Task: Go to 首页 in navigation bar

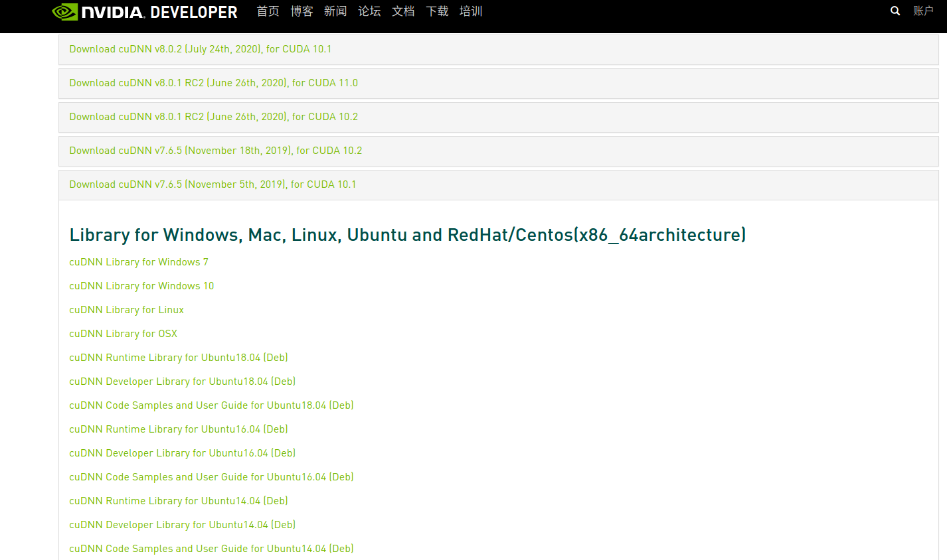Action: [268, 11]
